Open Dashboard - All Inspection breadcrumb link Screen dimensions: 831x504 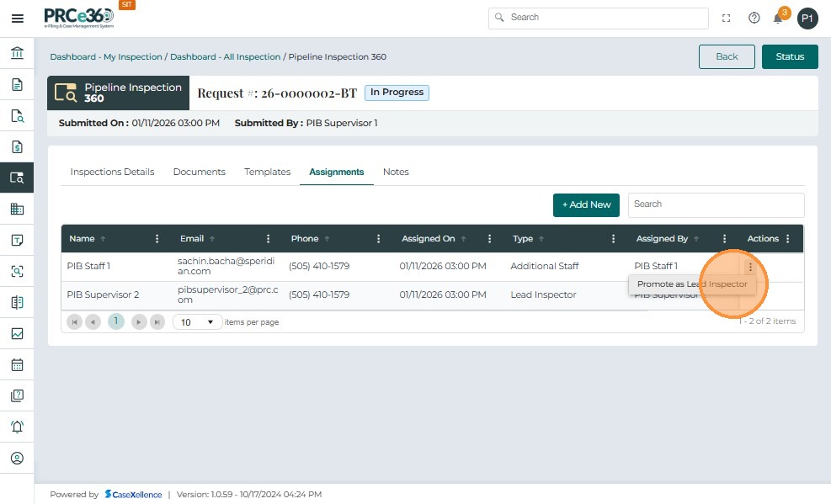point(226,56)
